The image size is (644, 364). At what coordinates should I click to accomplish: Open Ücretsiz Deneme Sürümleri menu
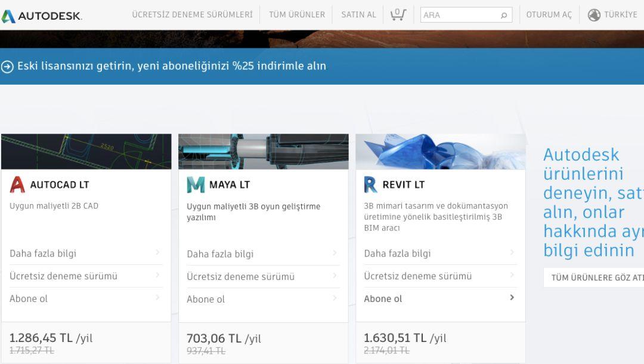tap(192, 15)
